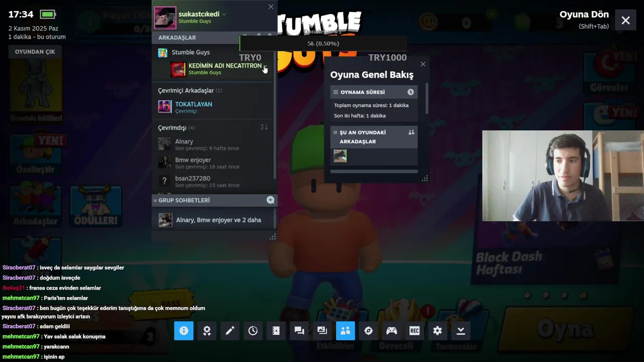Viewport: 644px width, 362px height.
Task: Open the controller settings gamepad icon
Action: [391, 331]
